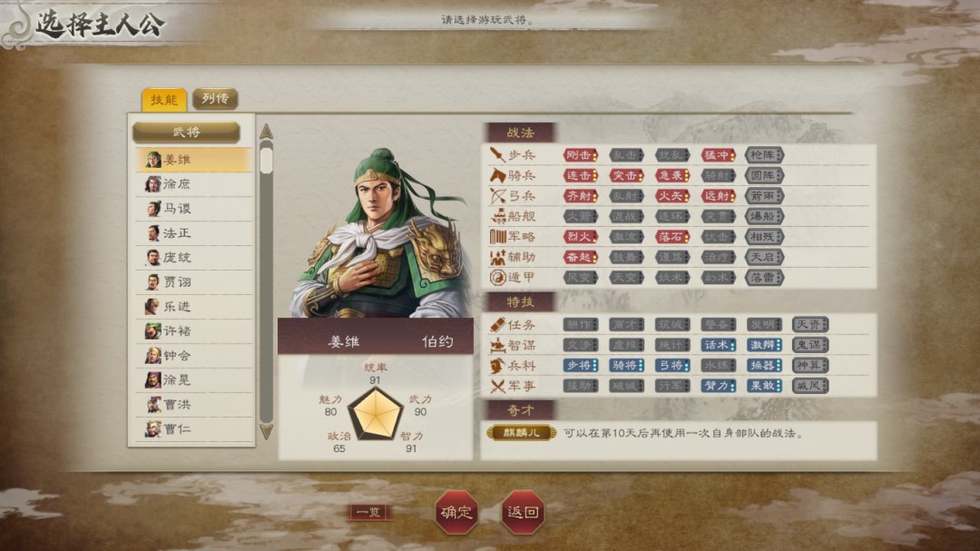Open the 武将 list header

186,132
